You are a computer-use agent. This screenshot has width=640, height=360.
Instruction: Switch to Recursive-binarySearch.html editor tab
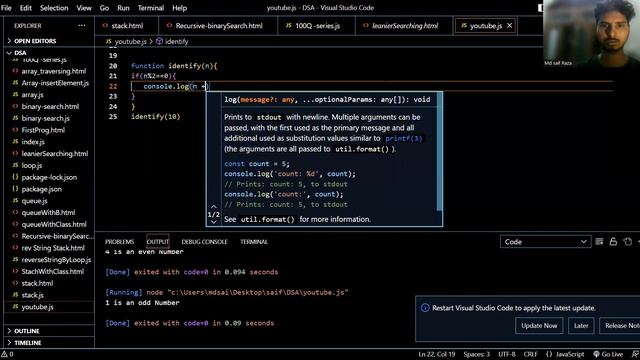(x=218, y=26)
